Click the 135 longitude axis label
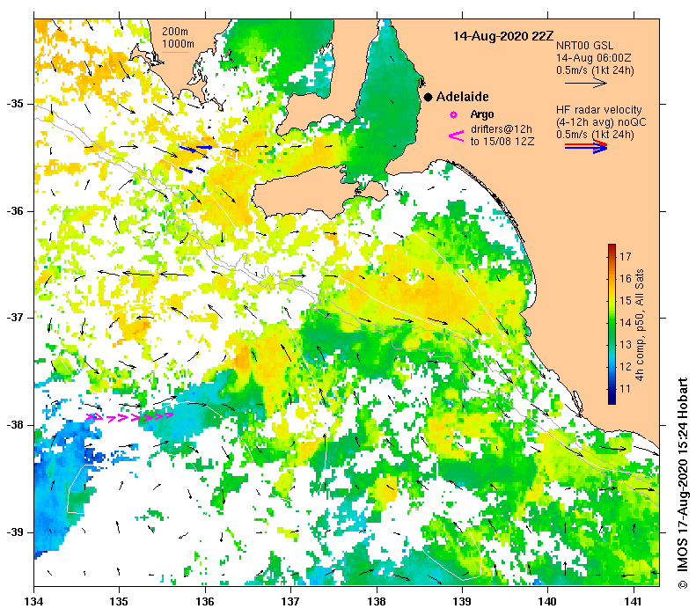696x616 pixels. [119, 602]
